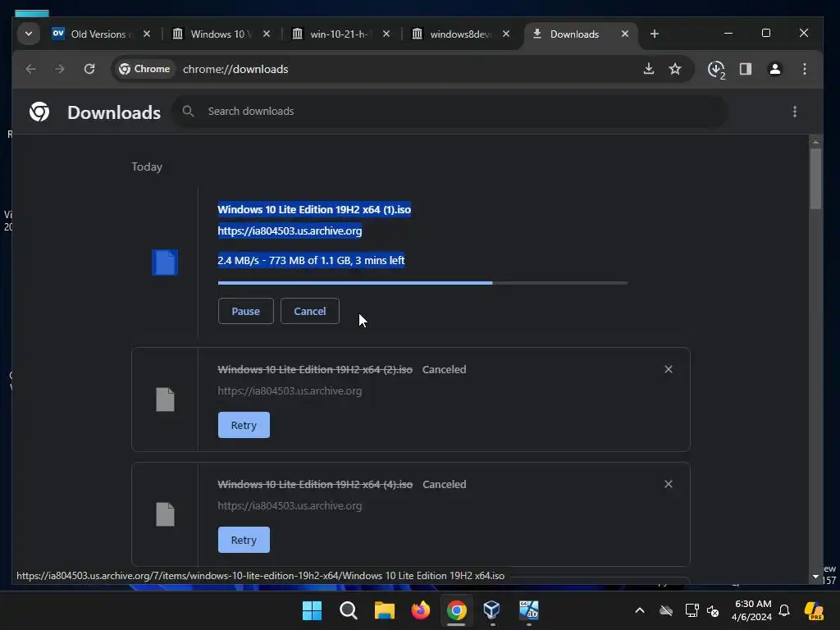Click the scrollbar down arrow
This screenshot has height=630, width=840.
click(815, 577)
